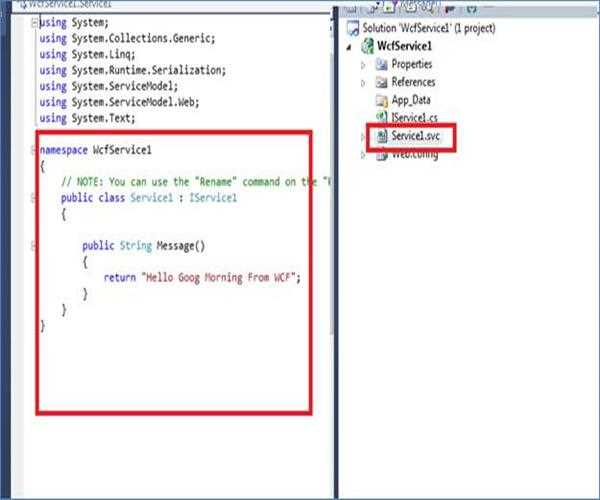Viewport: 600px width, 500px height.
Task: Click the App_Data folder icon
Action: 381,100
